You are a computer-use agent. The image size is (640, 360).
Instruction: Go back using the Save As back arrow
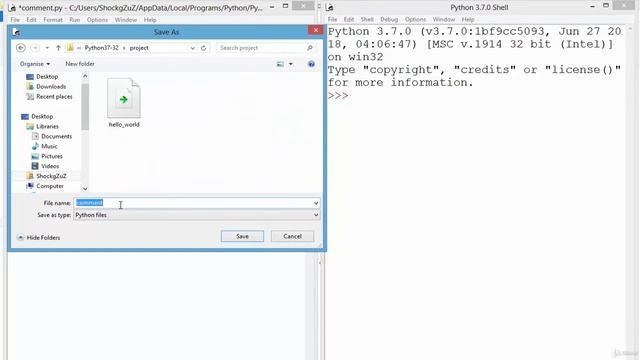point(20,48)
